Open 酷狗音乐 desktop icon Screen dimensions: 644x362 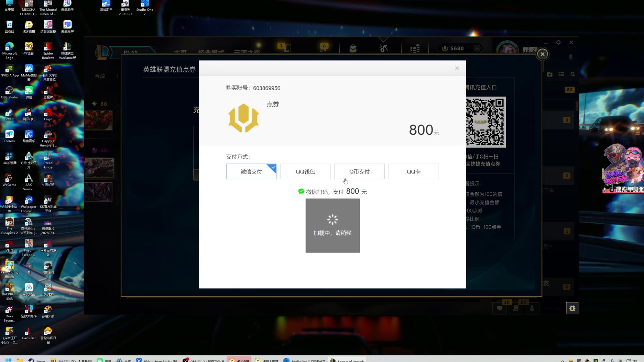coord(29,136)
